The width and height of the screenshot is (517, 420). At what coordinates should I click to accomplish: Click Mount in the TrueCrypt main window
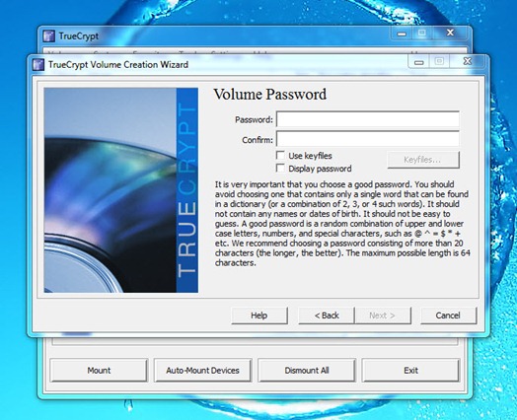(x=99, y=371)
